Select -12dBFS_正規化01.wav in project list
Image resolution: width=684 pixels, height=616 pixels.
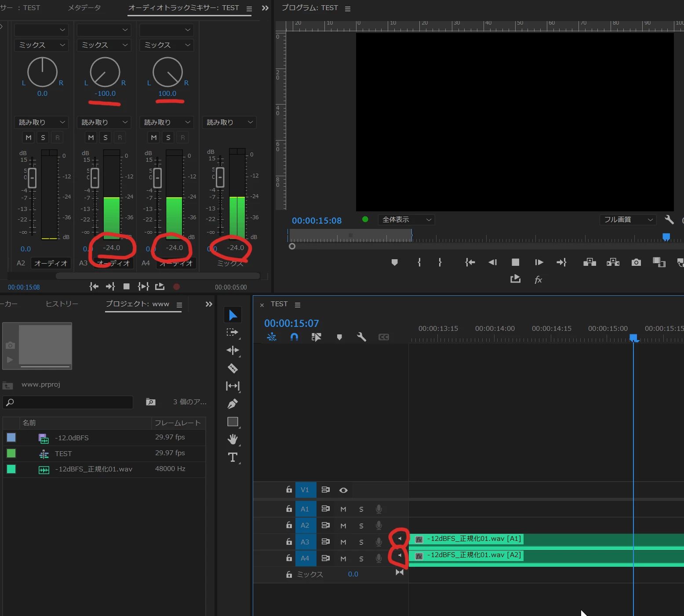(93, 469)
